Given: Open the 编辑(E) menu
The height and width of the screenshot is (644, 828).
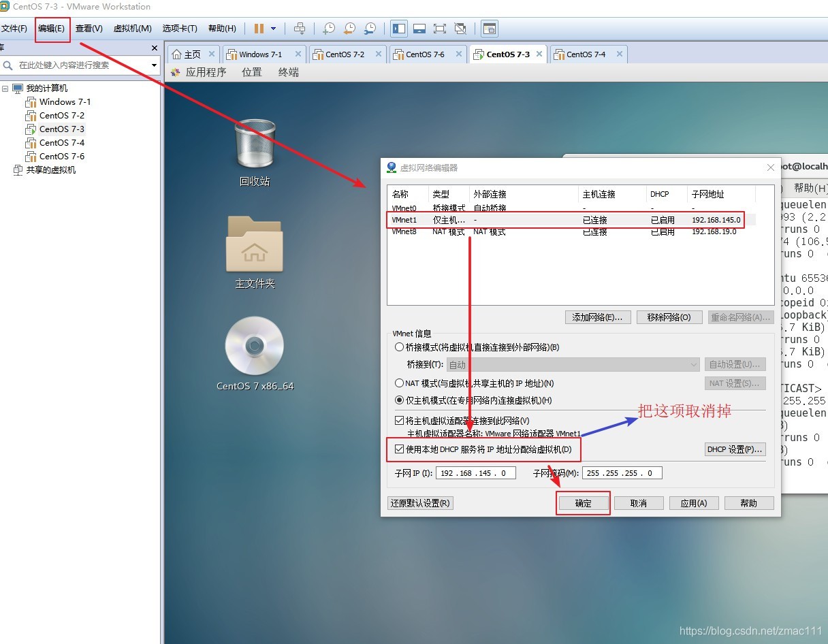Looking at the screenshot, I should (52, 29).
